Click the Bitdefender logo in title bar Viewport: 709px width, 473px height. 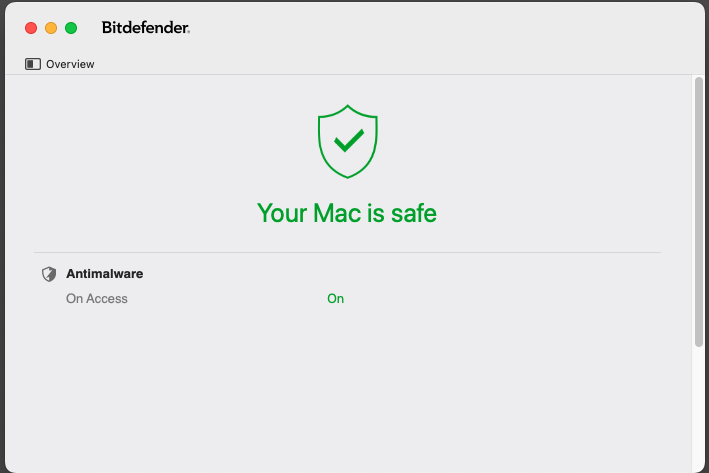tap(146, 28)
